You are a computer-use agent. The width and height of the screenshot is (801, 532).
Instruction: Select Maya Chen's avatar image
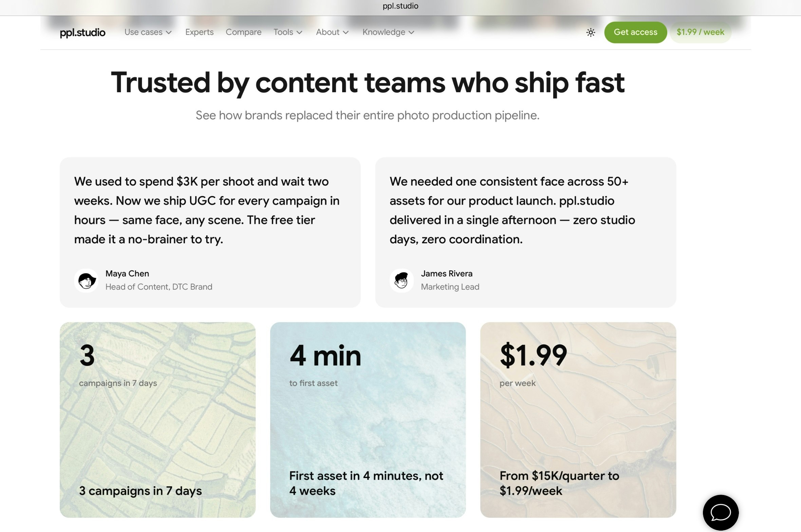86,280
